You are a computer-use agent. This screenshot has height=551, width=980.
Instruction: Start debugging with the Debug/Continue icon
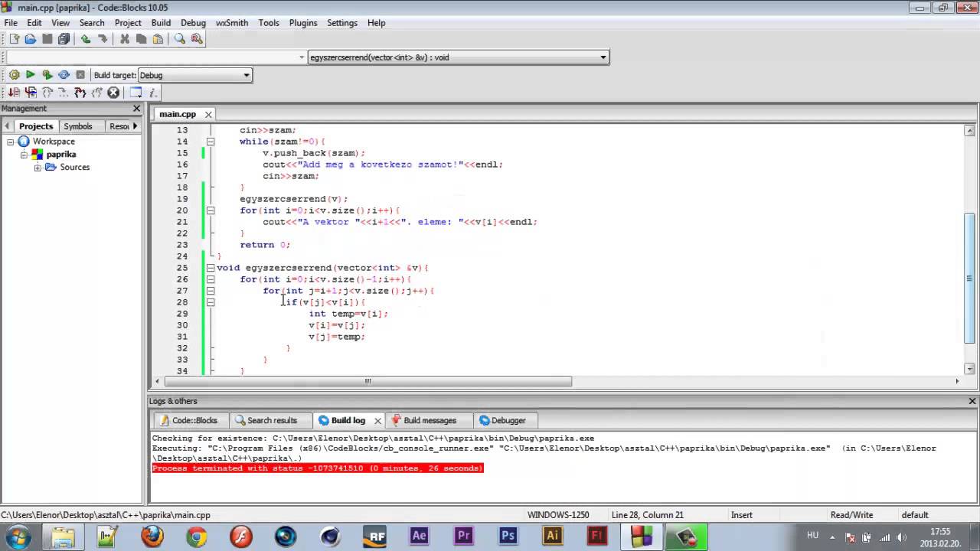(14, 93)
